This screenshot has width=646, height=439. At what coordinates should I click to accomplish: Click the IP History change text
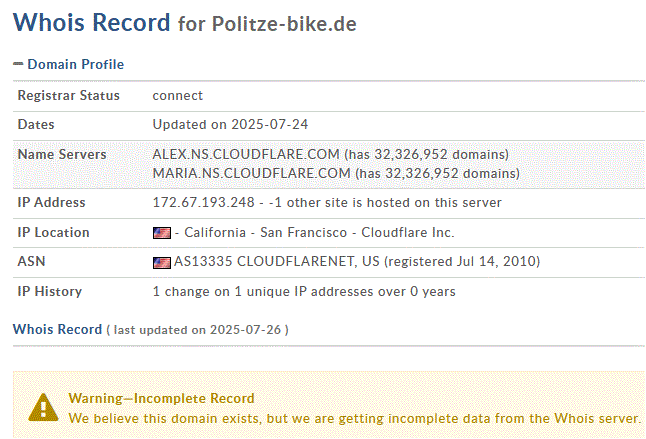pyautogui.click(x=304, y=292)
